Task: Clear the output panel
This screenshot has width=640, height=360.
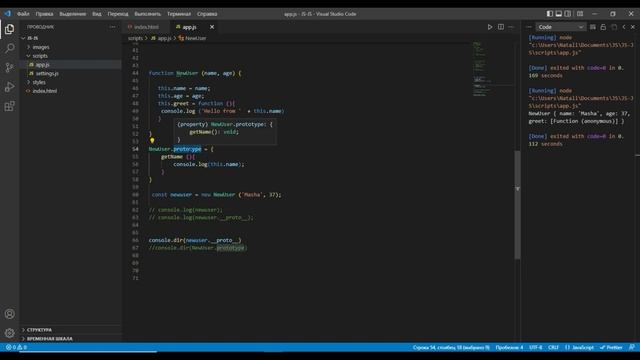Action: (x=593, y=27)
